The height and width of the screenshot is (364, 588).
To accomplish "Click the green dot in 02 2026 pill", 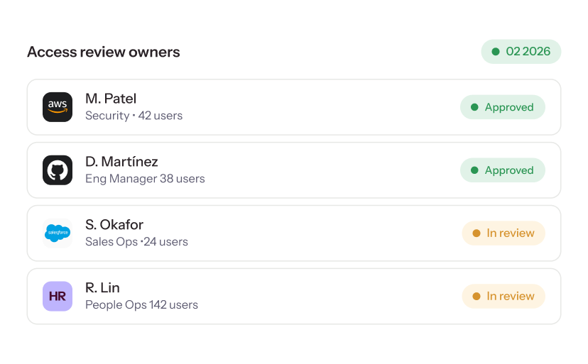I will [496, 52].
